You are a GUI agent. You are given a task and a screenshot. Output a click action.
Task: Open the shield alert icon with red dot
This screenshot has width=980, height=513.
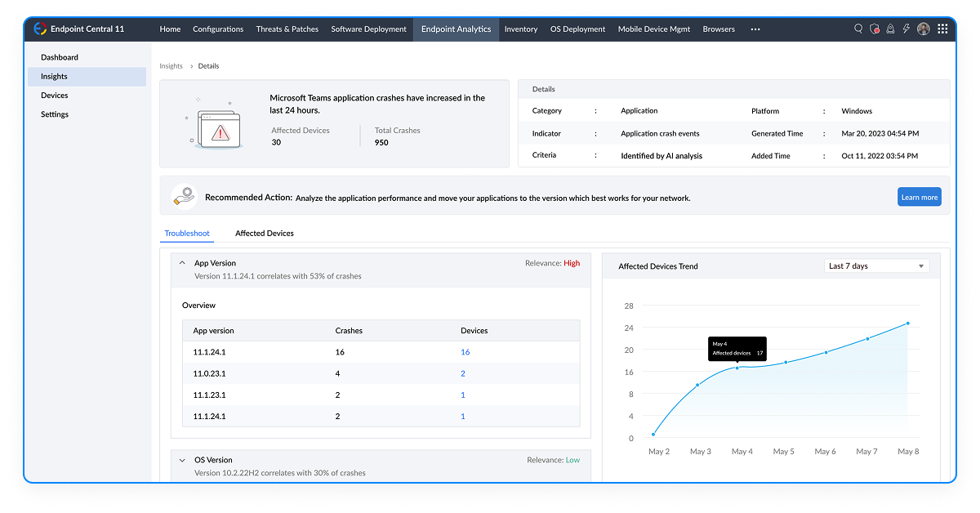pos(875,29)
